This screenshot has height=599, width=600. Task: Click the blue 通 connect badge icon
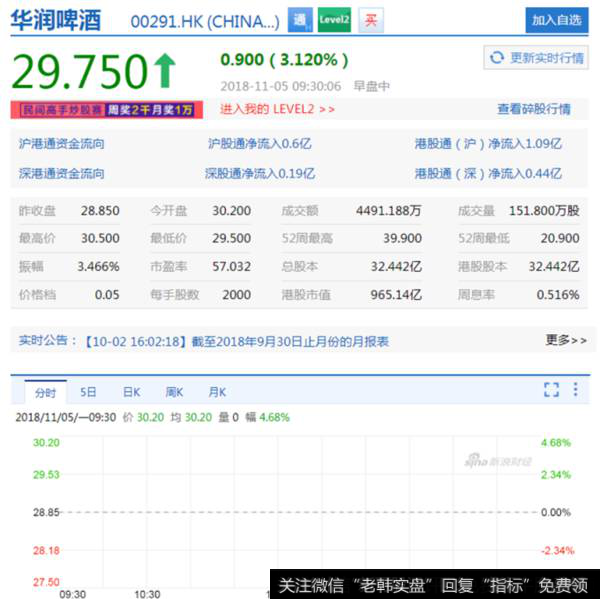pos(300,20)
